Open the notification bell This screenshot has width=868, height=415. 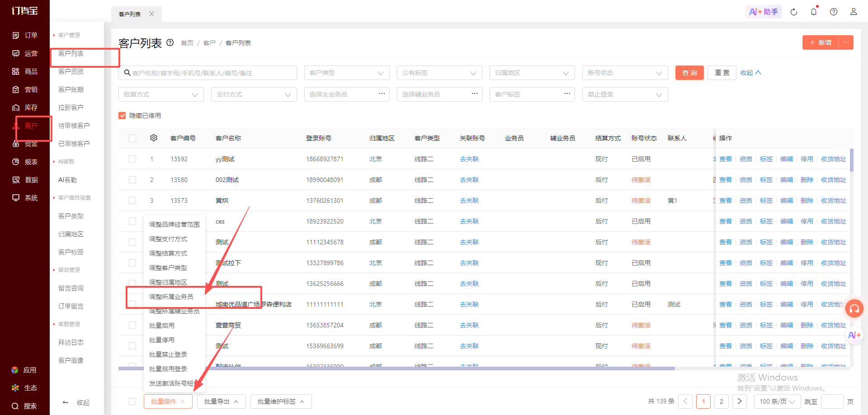(x=814, y=12)
